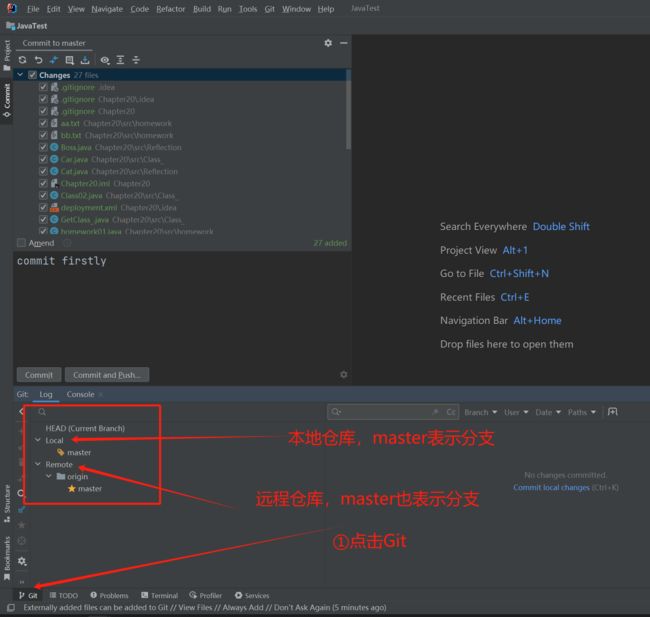The height and width of the screenshot is (617, 650).
Task: Open the Services tool window
Action: pos(252,595)
